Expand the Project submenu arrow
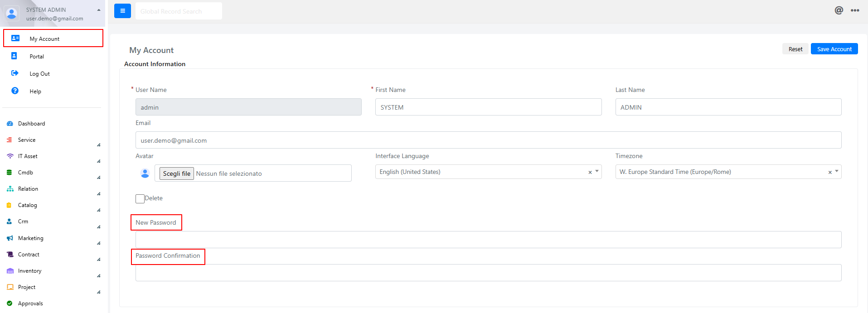This screenshot has height=313, width=868. (x=98, y=292)
